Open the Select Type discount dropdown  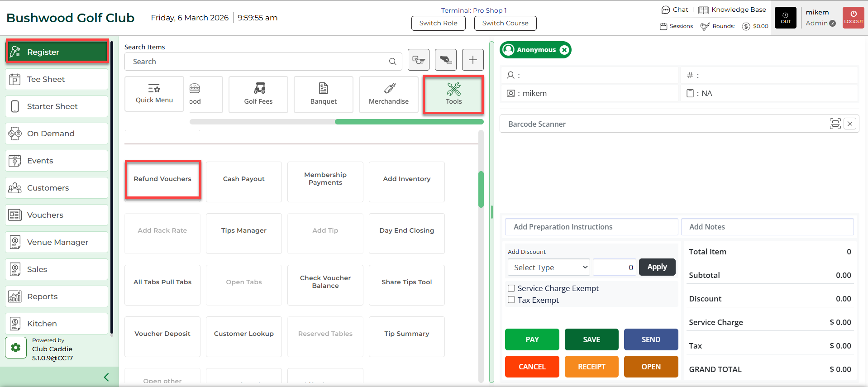pos(548,268)
